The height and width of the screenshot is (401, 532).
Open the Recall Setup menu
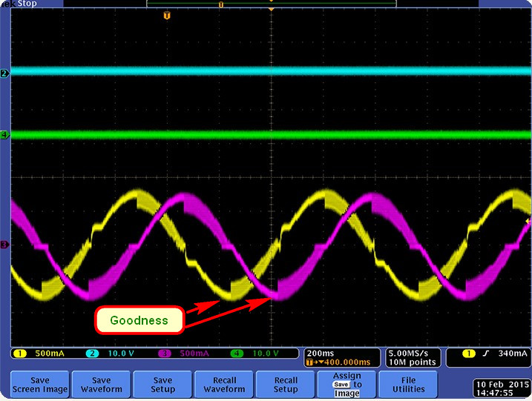tap(286, 385)
